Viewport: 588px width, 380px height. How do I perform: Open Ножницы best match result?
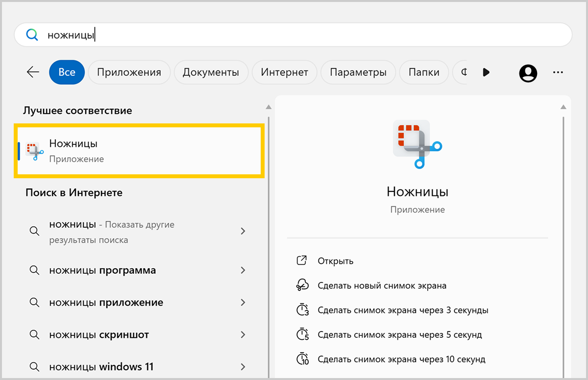coord(140,151)
